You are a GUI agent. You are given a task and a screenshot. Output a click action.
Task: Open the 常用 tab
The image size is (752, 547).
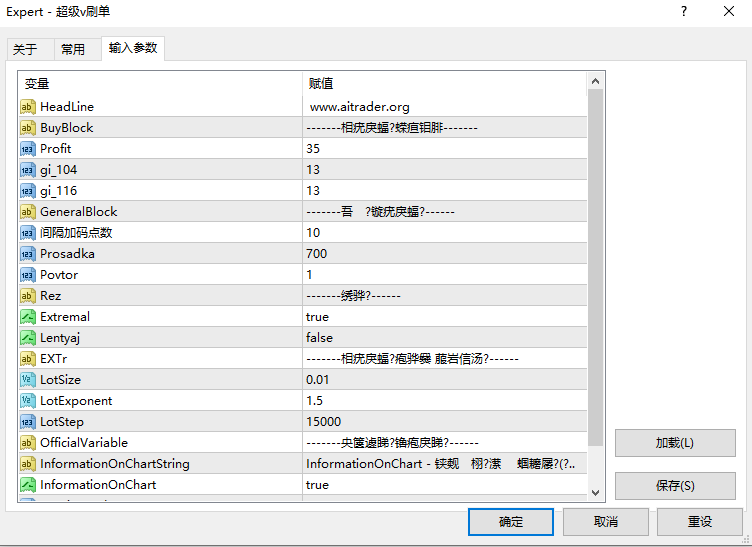(x=73, y=50)
